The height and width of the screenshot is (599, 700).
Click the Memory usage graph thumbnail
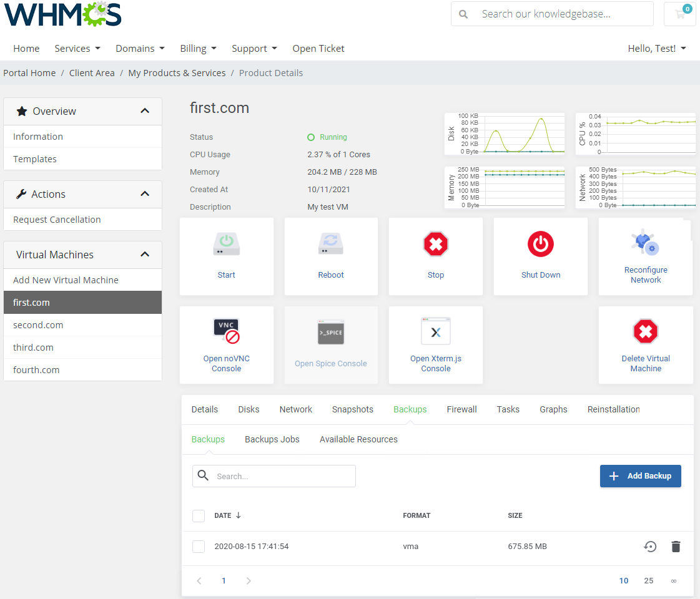pyautogui.click(x=505, y=187)
